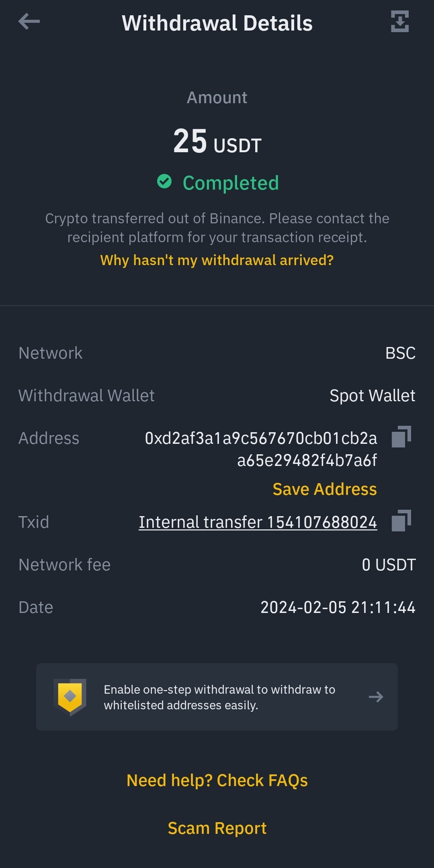Tap the Completed status text
Screen dimensions: 434x868
point(231,183)
